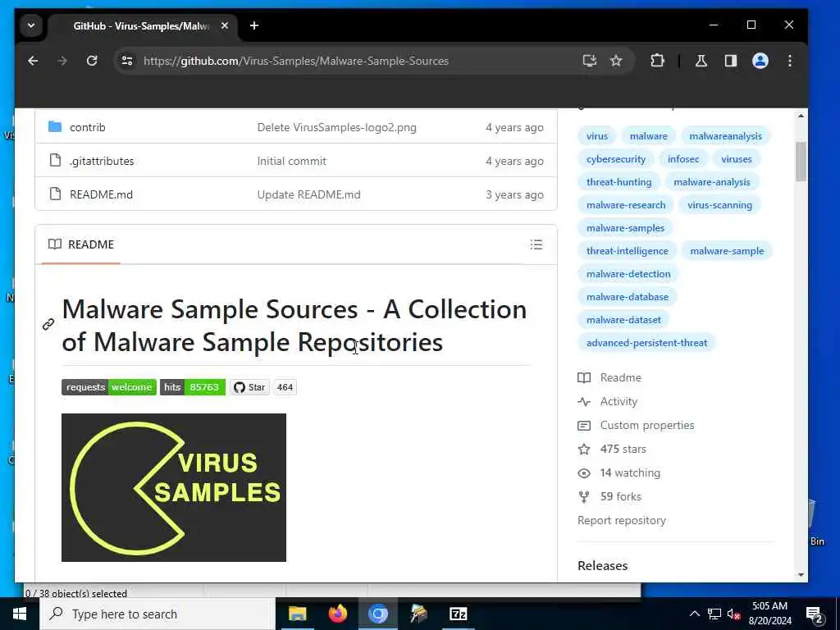Open the Releases heading link
This screenshot has width=840, height=630.
tap(603, 566)
